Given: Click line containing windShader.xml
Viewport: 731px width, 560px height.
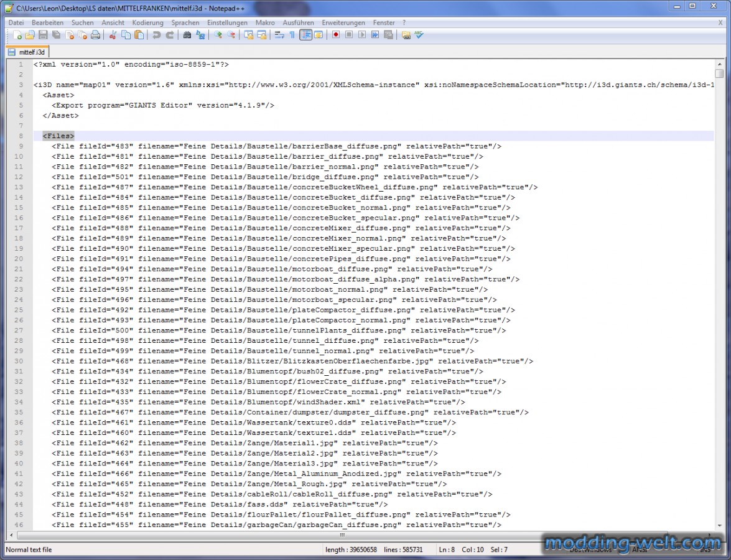Looking at the screenshot, I should [258, 402].
